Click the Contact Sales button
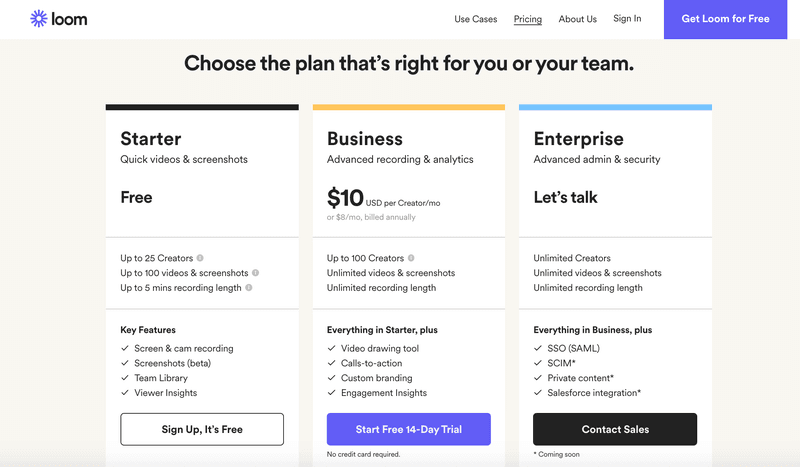 [615, 429]
